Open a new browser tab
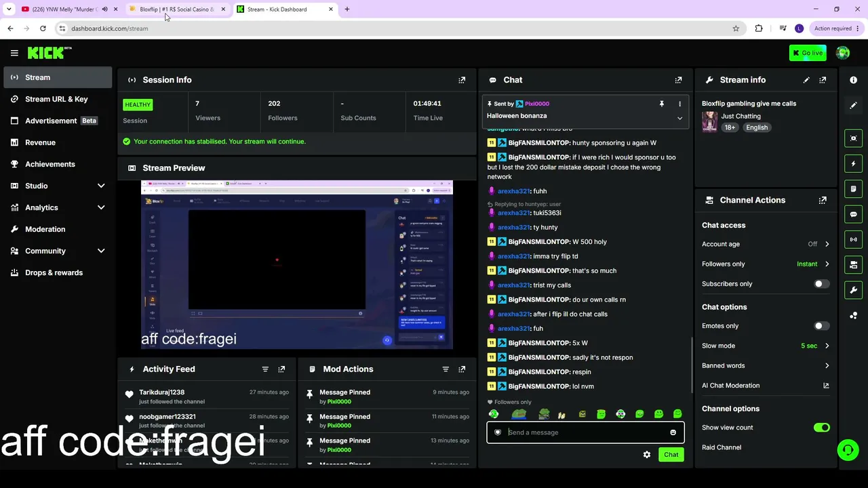The width and height of the screenshot is (868, 488). (347, 9)
